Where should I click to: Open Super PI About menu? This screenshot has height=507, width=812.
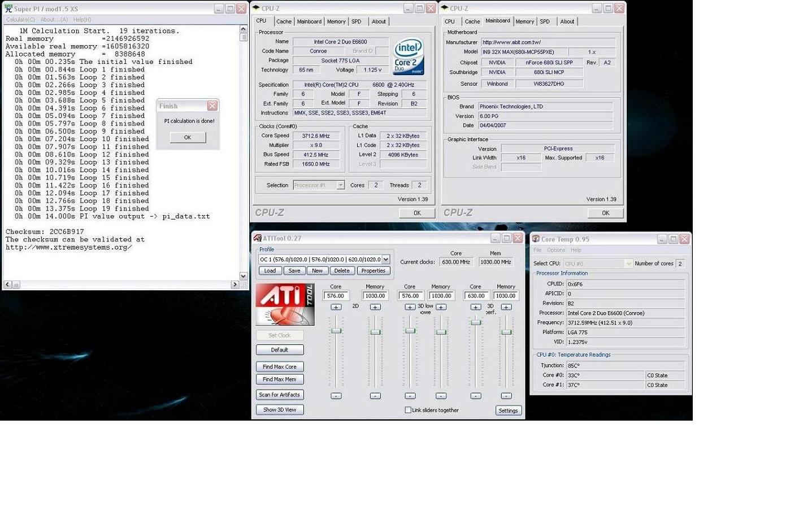pos(54,19)
